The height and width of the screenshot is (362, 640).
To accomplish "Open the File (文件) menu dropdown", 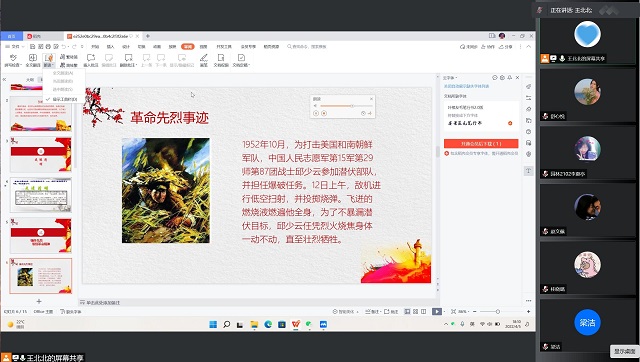I will point(15,47).
